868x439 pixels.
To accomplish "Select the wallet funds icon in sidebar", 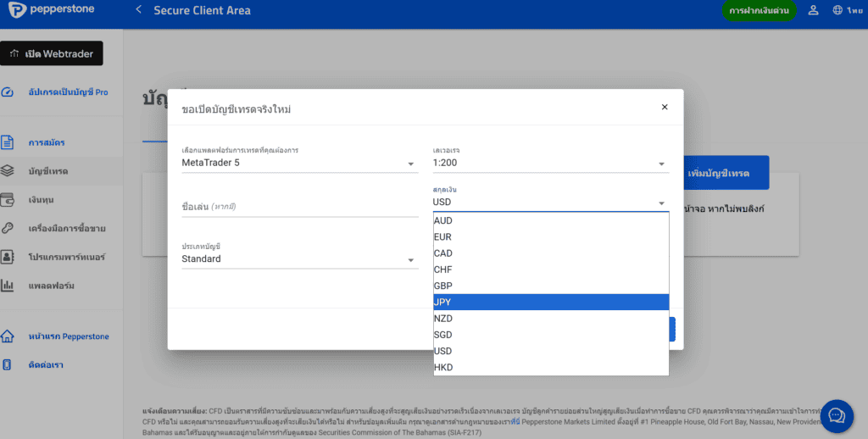I will 7,199.
